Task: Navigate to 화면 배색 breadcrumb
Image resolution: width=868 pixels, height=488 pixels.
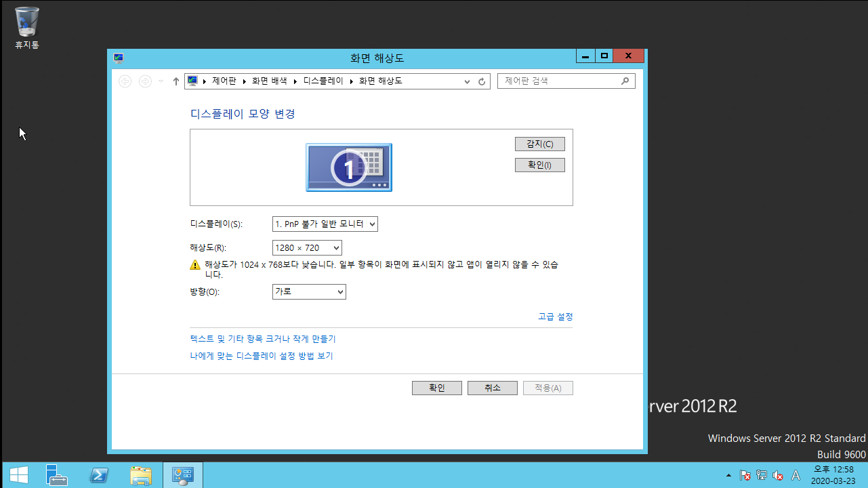Action: click(x=269, y=81)
